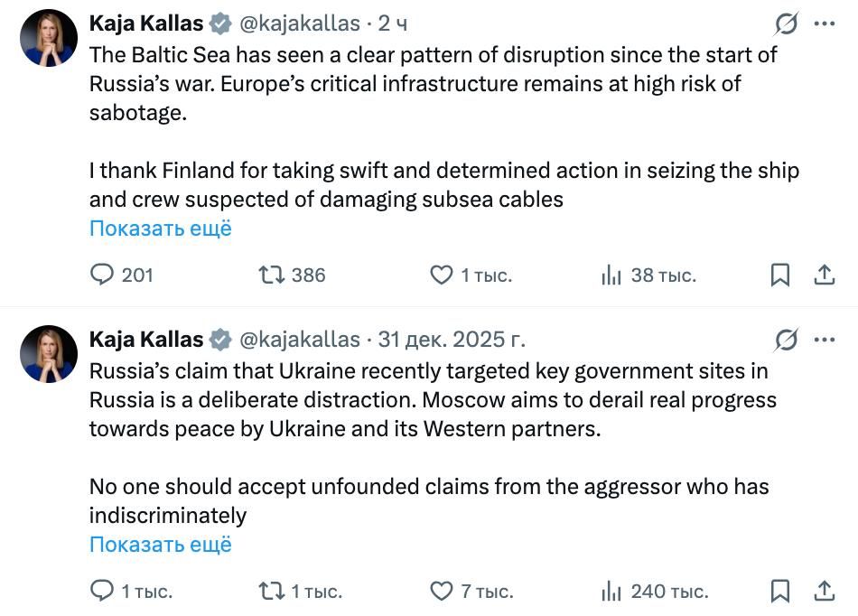Open Grok icon on the first tweet

787,23
